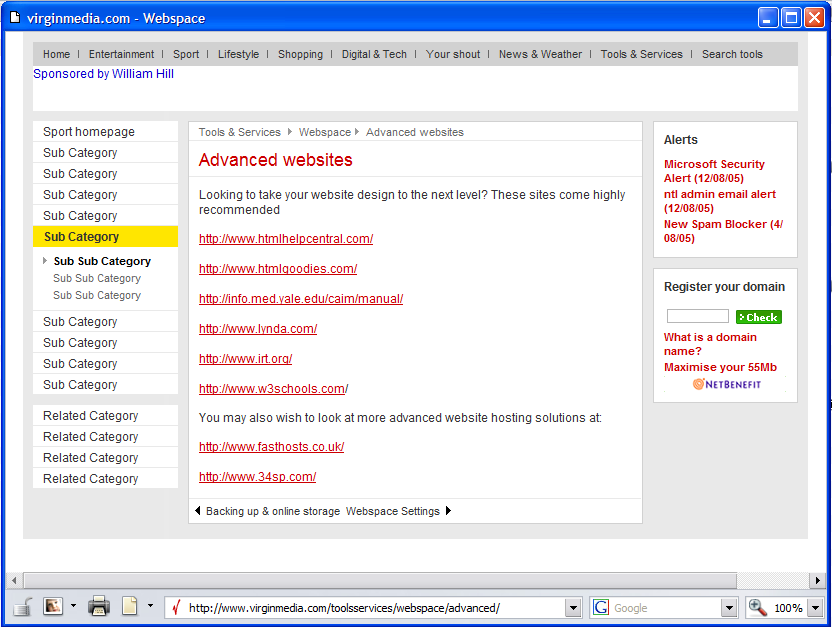Image resolution: width=832 pixels, height=627 pixels.
Task: Select the Shopping navigation item
Action: click(x=300, y=54)
